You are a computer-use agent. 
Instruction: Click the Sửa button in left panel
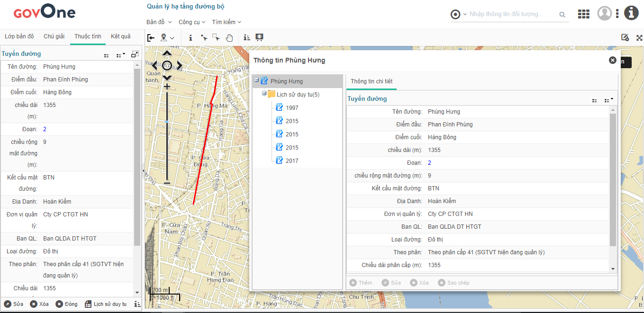pyautogui.click(x=14, y=304)
